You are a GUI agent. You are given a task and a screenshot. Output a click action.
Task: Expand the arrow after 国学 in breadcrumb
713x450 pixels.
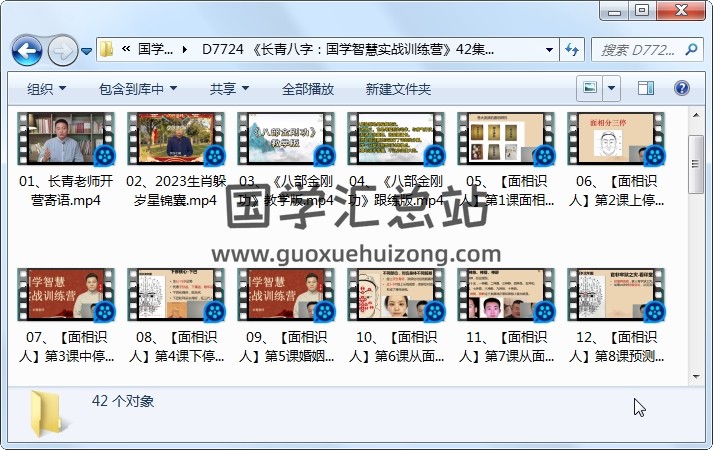[185, 49]
